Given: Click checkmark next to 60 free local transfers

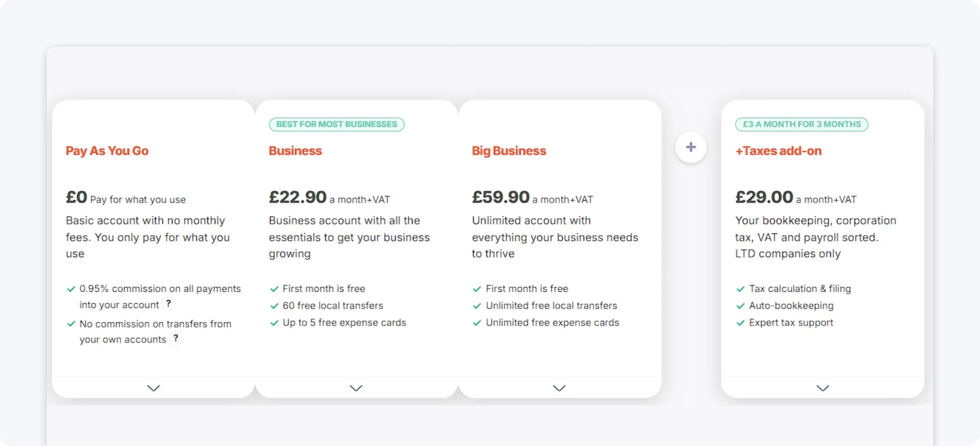Looking at the screenshot, I should pyautogui.click(x=275, y=306).
